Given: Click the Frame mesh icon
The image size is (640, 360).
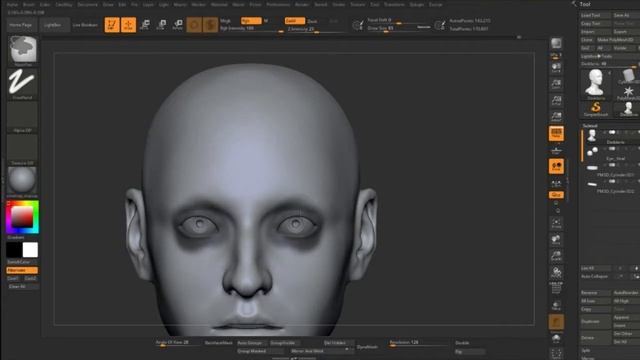Looking at the screenshot, I should [x=556, y=224].
